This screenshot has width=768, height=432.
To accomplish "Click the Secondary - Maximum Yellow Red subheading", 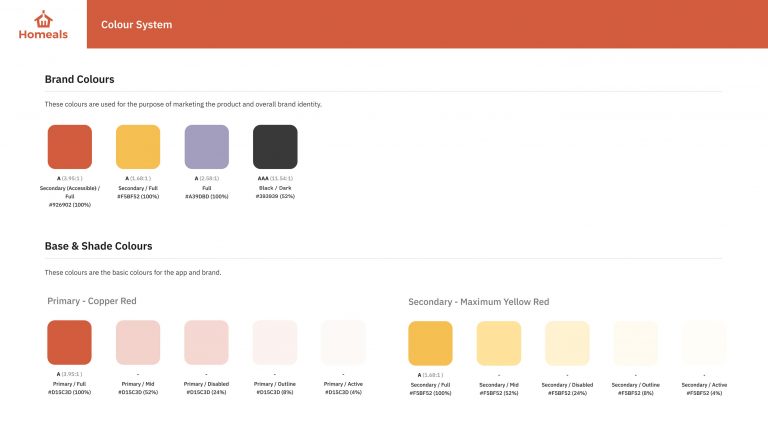I will tap(479, 302).
